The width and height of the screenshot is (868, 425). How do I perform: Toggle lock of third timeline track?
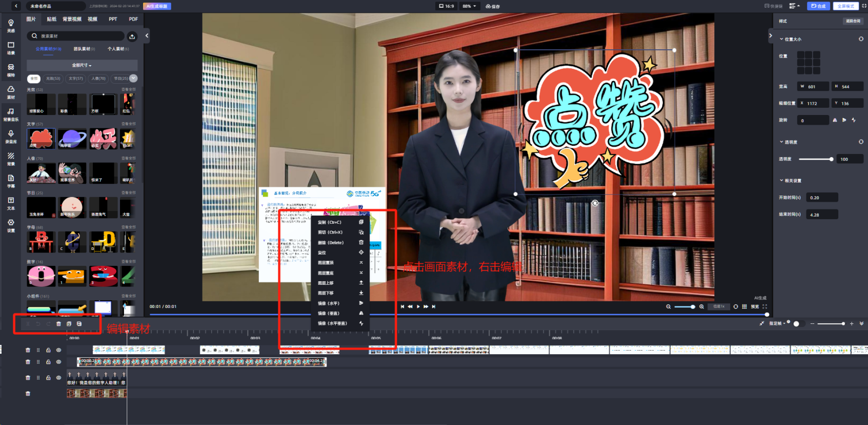click(48, 378)
